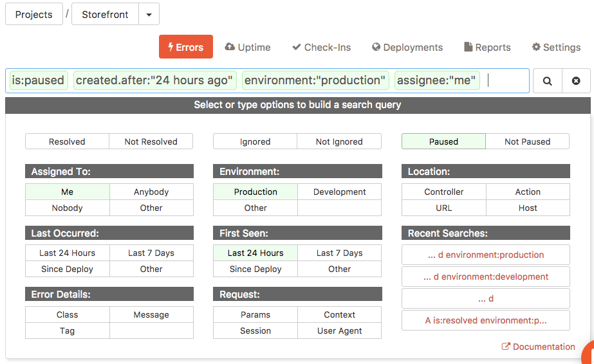Screen dimensions: 594x364
Task: Select the environment:"production" query token
Action: point(315,80)
